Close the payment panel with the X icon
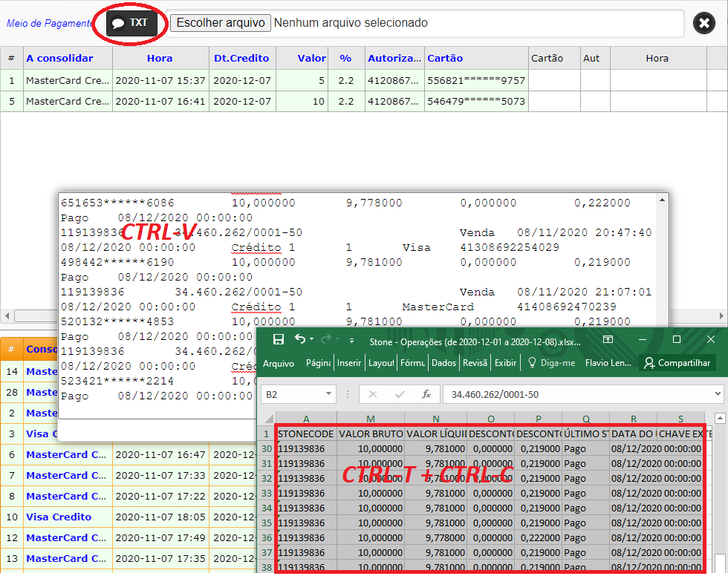 pos(704,23)
